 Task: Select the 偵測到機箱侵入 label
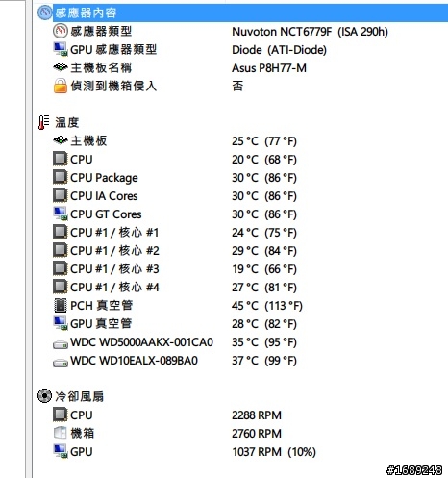point(113,86)
